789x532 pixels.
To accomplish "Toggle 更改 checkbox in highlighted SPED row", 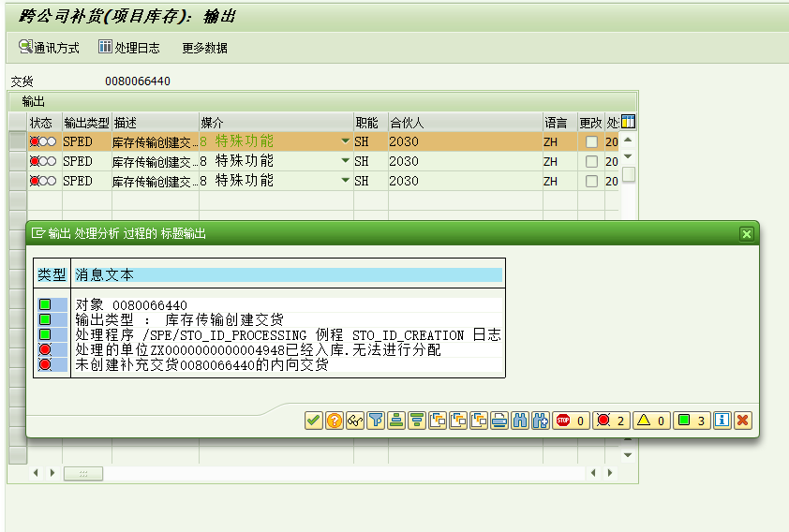I will tap(591, 141).
